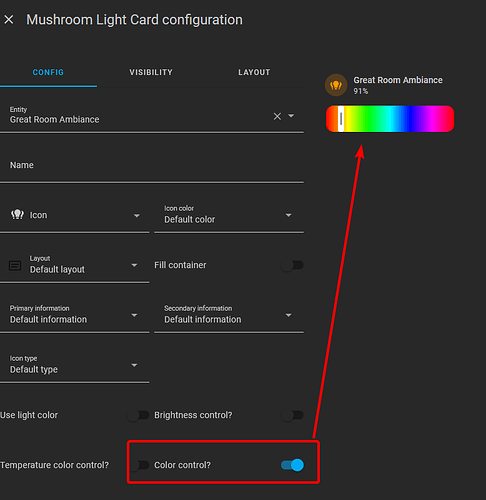
Task: Enable the Brightness control toggle
Action: tap(292, 415)
